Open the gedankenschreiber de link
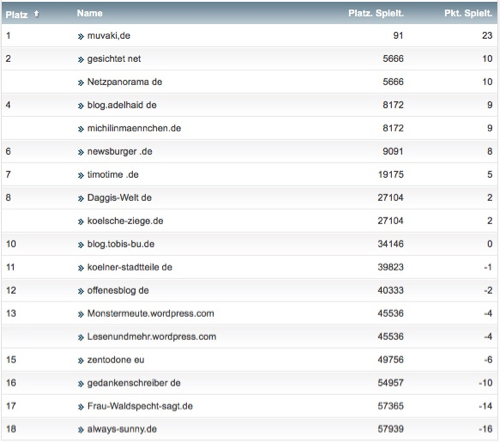 pyautogui.click(x=134, y=383)
